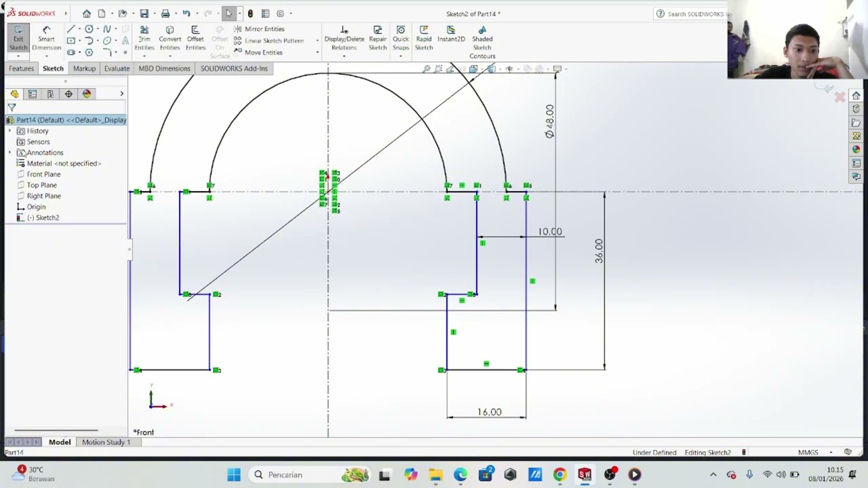
Task: Print using the printer icon
Action: pos(165,14)
